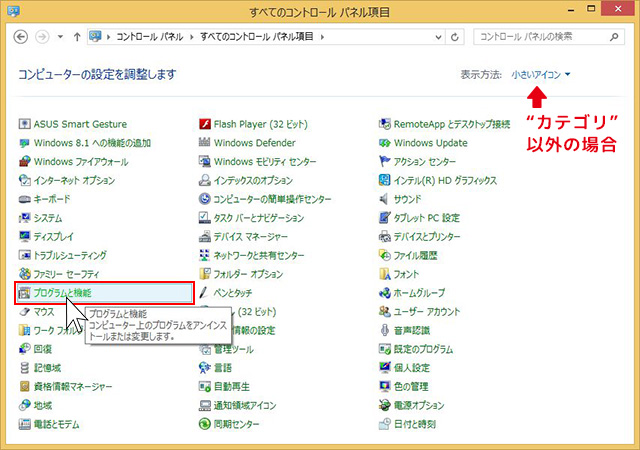Image resolution: width=640 pixels, height=450 pixels.
Task: Click the ネットワークと共有センター icon
Action: (x=204, y=255)
